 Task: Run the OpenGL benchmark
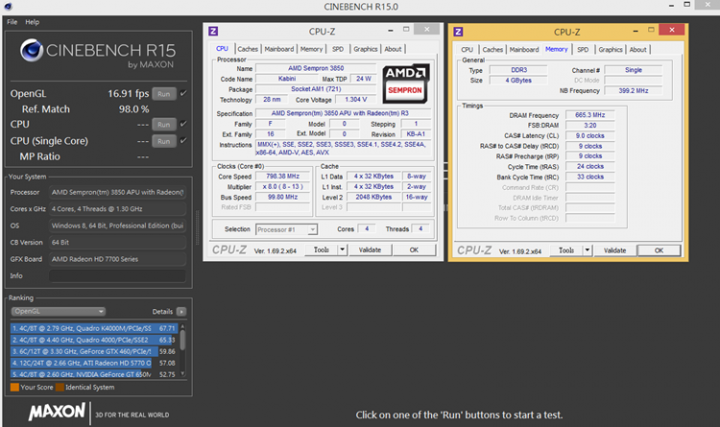(x=164, y=94)
